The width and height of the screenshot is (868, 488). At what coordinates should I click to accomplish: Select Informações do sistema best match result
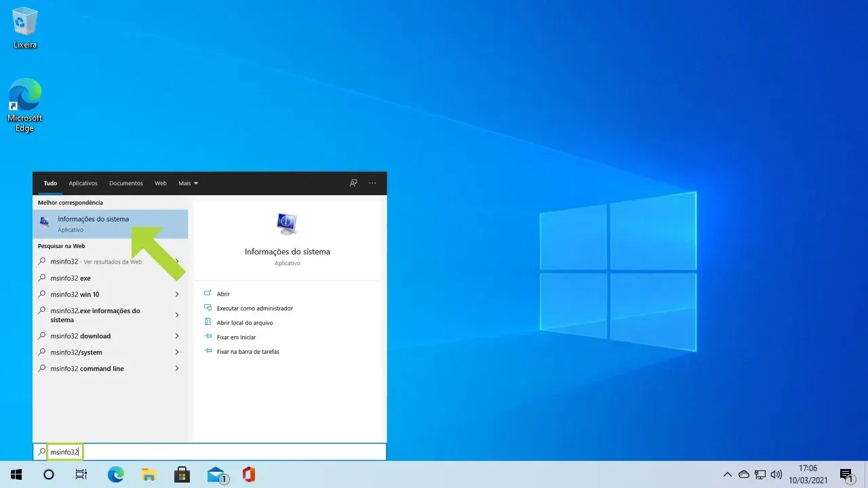pos(111,224)
